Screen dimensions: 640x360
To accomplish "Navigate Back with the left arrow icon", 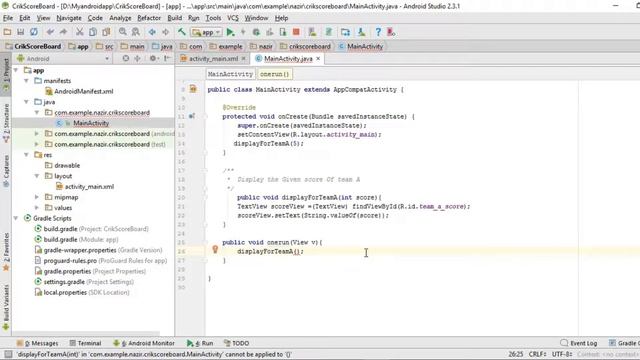I will coord(152,32).
